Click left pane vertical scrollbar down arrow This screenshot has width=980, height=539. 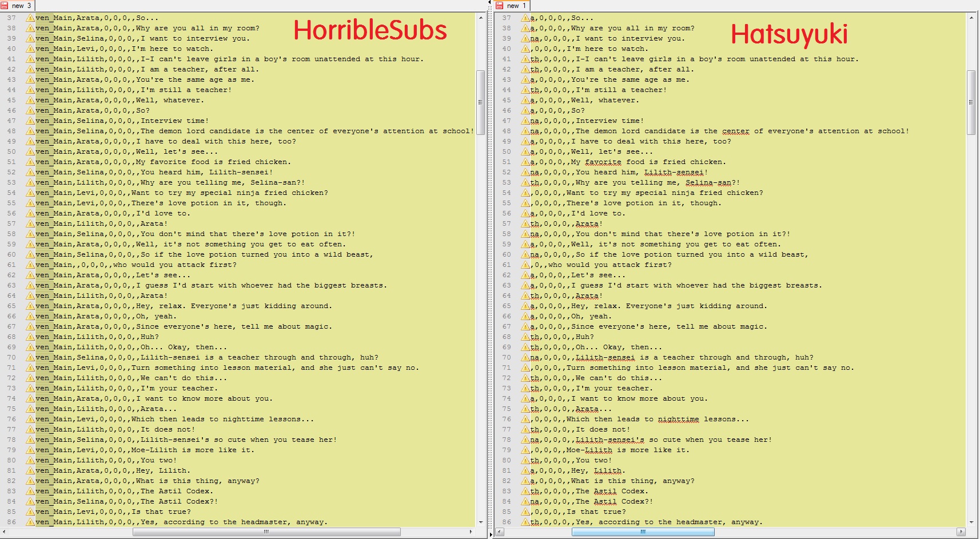pos(481,522)
